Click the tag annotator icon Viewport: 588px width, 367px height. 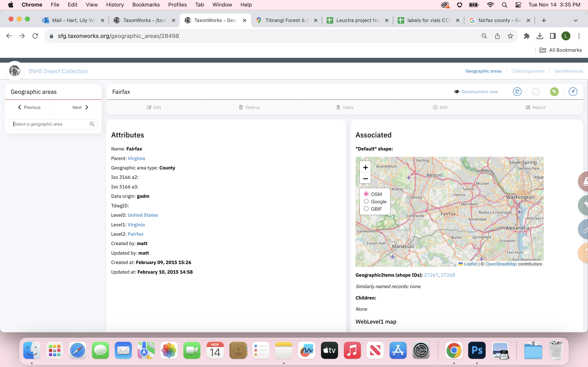[536, 92]
